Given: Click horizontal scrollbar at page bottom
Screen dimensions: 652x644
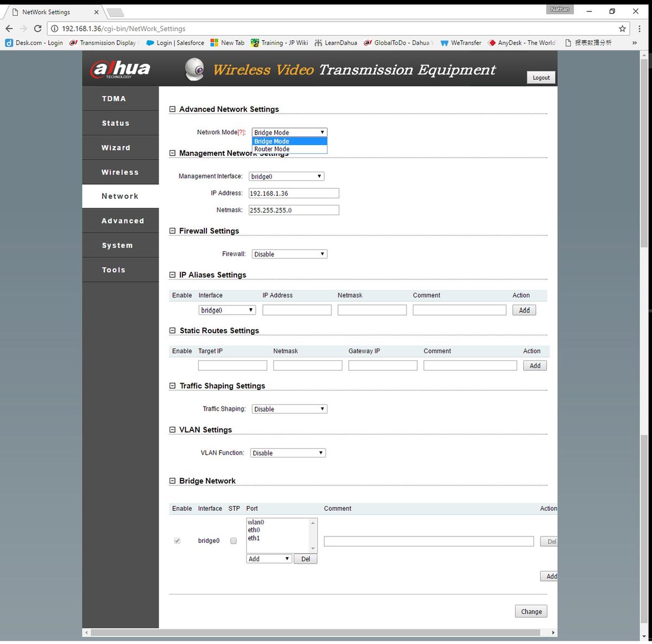Looking at the screenshot, I should coord(316,633).
